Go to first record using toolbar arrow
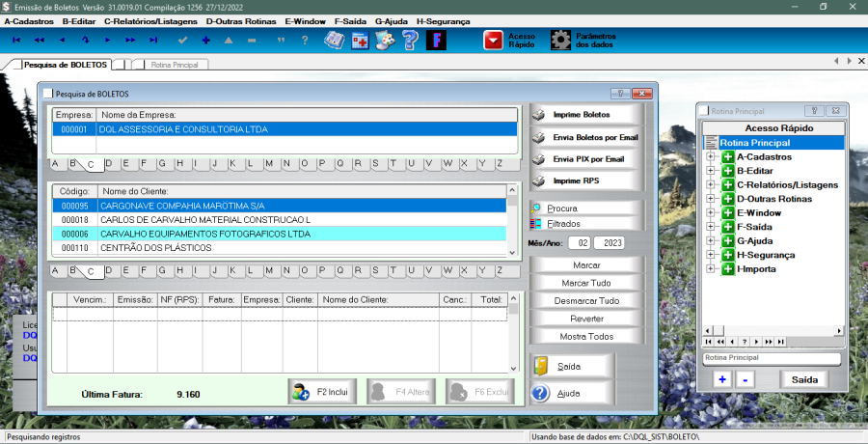This screenshot has height=444, width=868. tap(16, 41)
